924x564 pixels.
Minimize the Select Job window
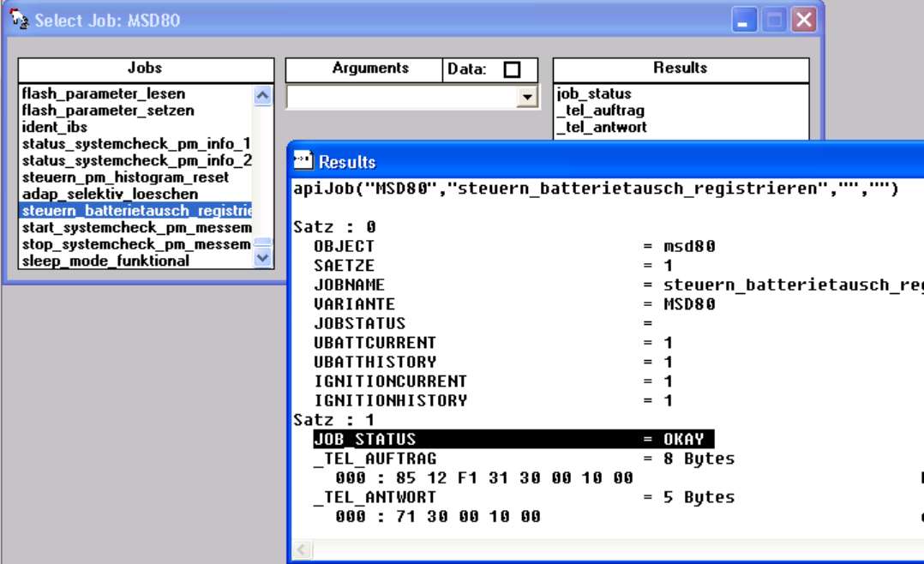744,20
